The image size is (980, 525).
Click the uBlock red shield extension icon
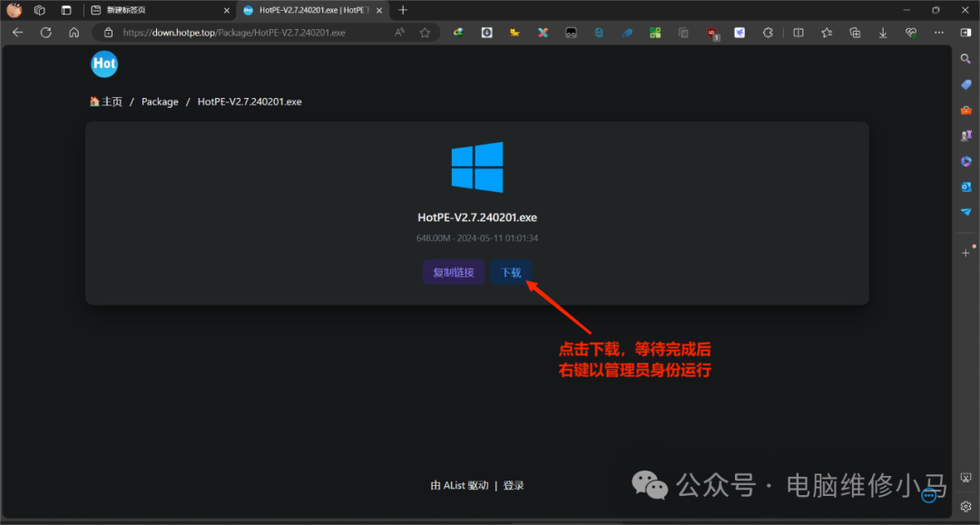click(x=712, y=34)
